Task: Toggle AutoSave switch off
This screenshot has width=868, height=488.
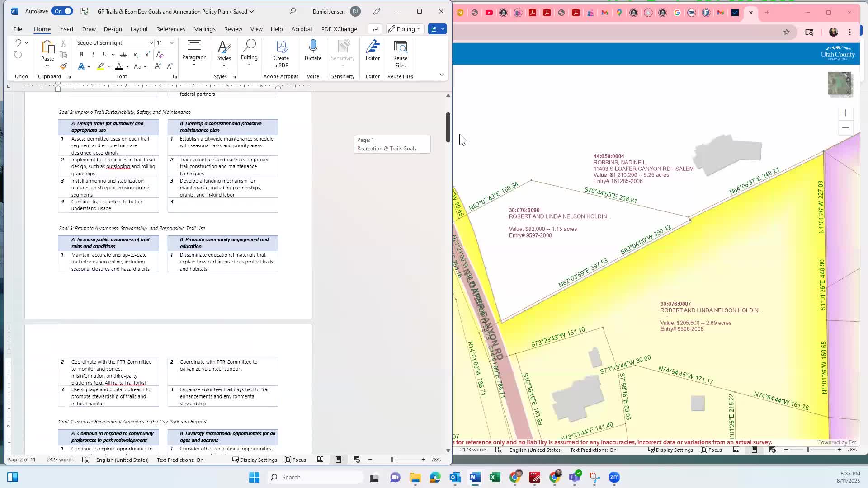Action: (x=62, y=11)
